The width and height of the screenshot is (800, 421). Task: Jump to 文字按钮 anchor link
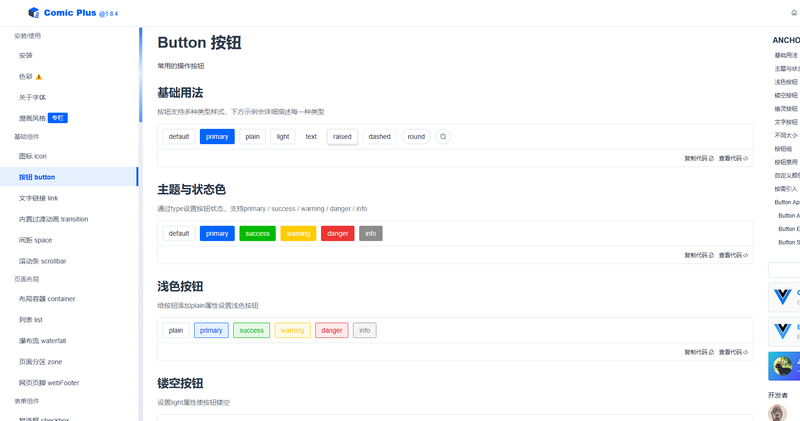tap(786, 122)
